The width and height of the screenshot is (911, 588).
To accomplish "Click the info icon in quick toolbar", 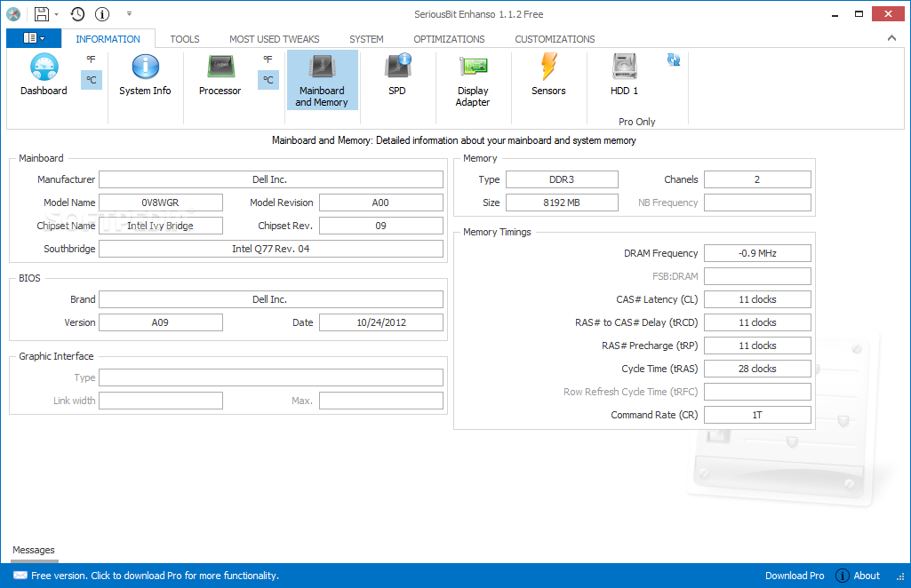I will pyautogui.click(x=102, y=14).
